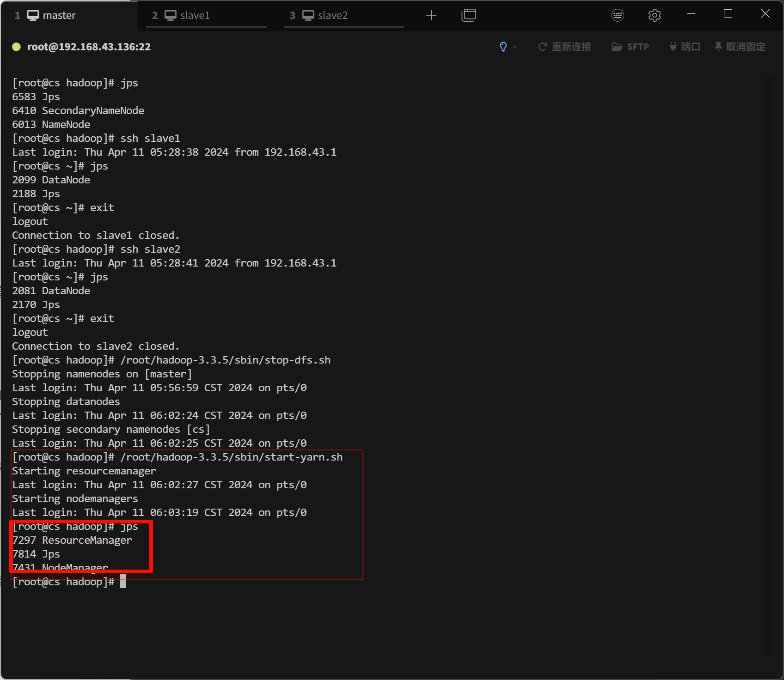Click the green connection status dot
Screen dimensions: 784x680
tap(16, 47)
